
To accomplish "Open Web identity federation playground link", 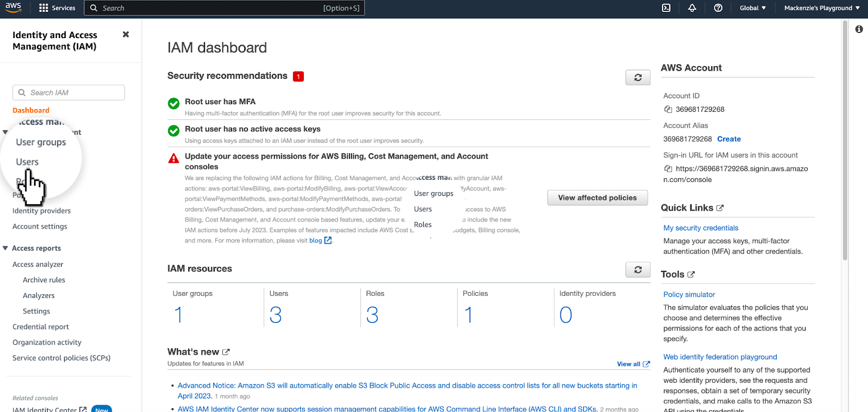I will click(720, 357).
